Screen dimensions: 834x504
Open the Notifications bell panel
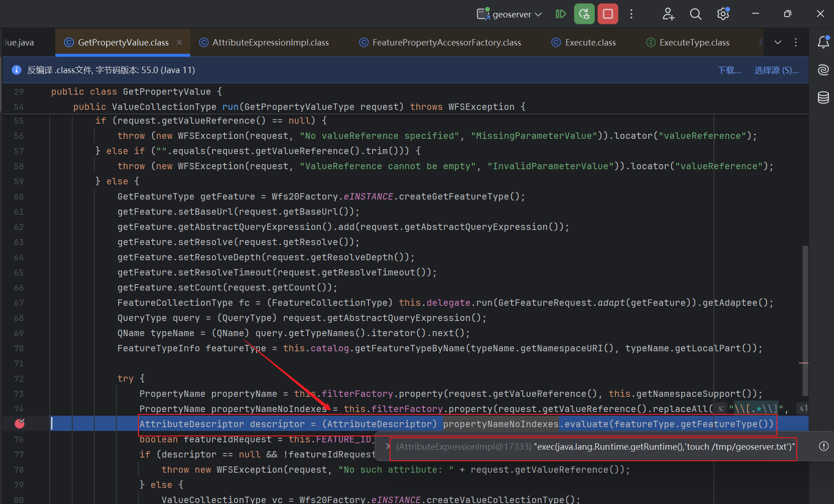(823, 42)
